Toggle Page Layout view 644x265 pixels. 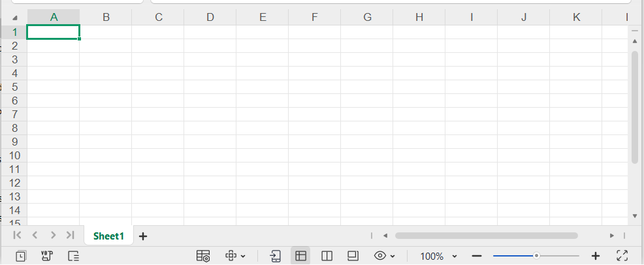(x=353, y=256)
